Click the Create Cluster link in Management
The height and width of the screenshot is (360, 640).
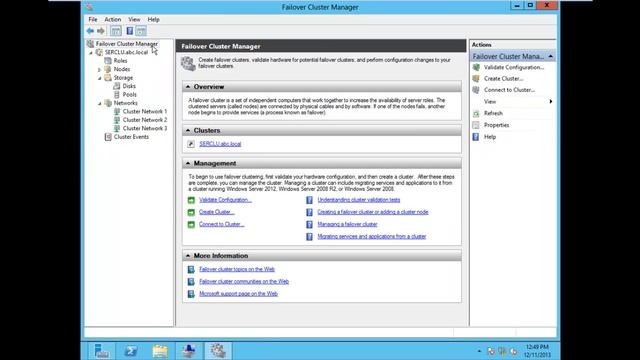217,212
